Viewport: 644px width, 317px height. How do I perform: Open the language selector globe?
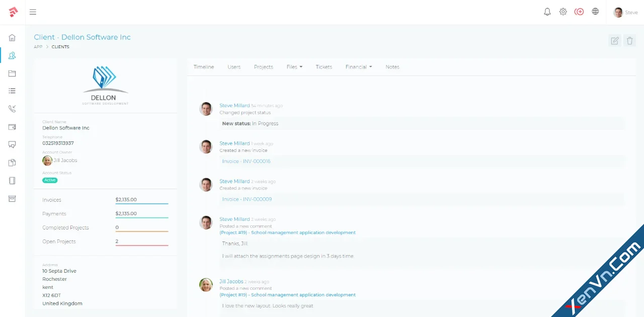[x=595, y=12]
